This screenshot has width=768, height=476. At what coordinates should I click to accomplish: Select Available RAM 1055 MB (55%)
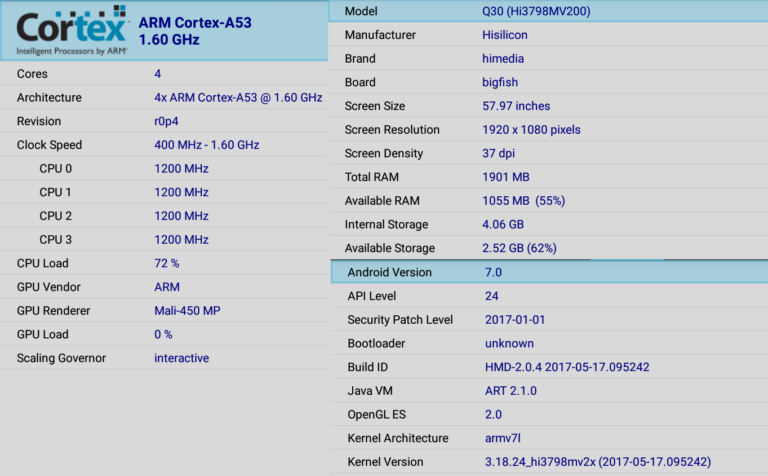pyautogui.click(x=524, y=201)
